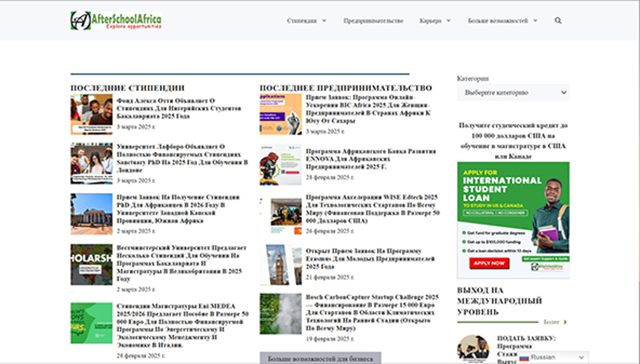
Task: Follow the Более link with arrow
Action: pyautogui.click(x=555, y=322)
